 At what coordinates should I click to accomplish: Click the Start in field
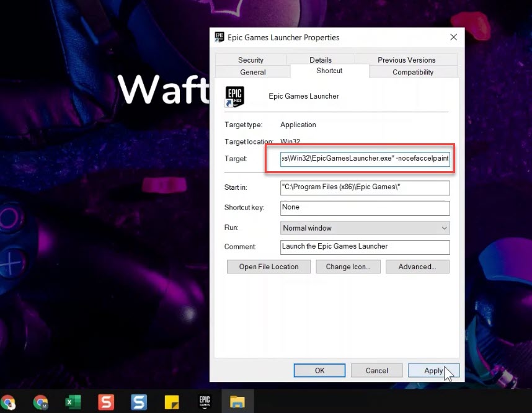pos(365,188)
